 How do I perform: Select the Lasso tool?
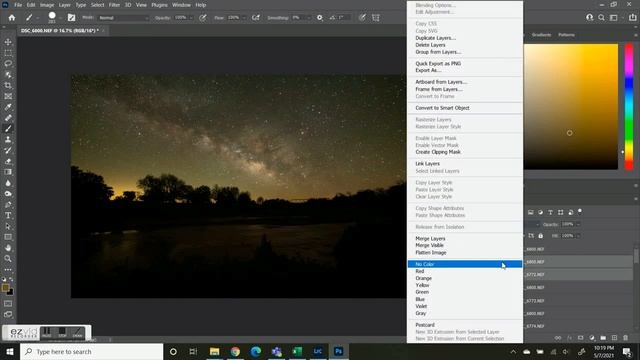click(x=8, y=64)
